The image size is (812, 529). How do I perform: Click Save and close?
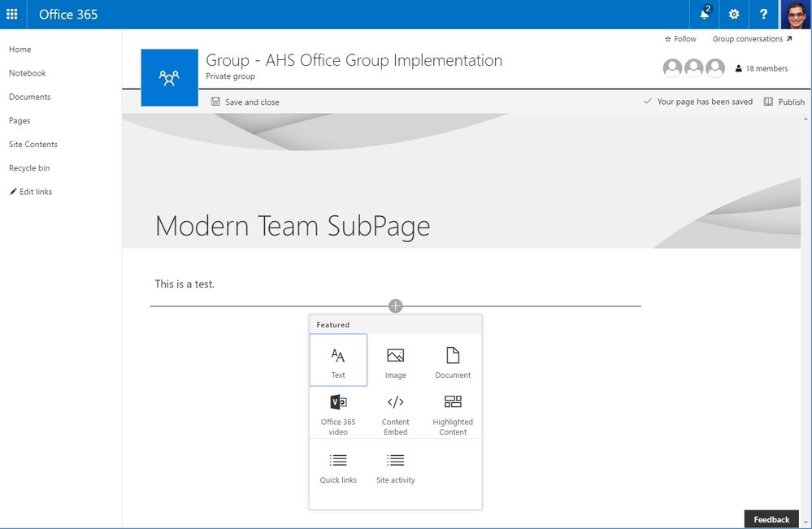point(245,102)
